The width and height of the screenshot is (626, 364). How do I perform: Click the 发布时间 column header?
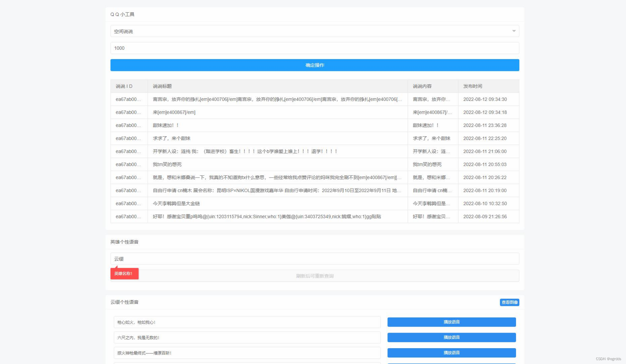(x=472, y=86)
